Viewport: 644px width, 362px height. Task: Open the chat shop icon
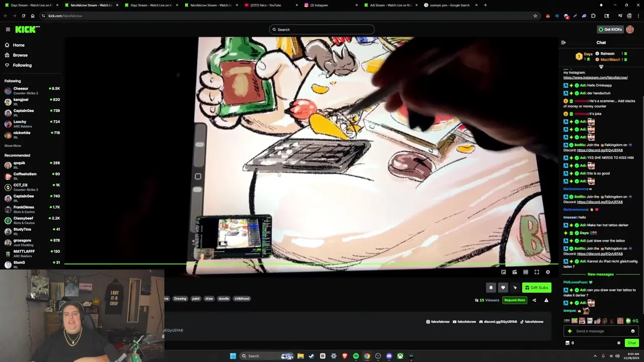(568, 343)
